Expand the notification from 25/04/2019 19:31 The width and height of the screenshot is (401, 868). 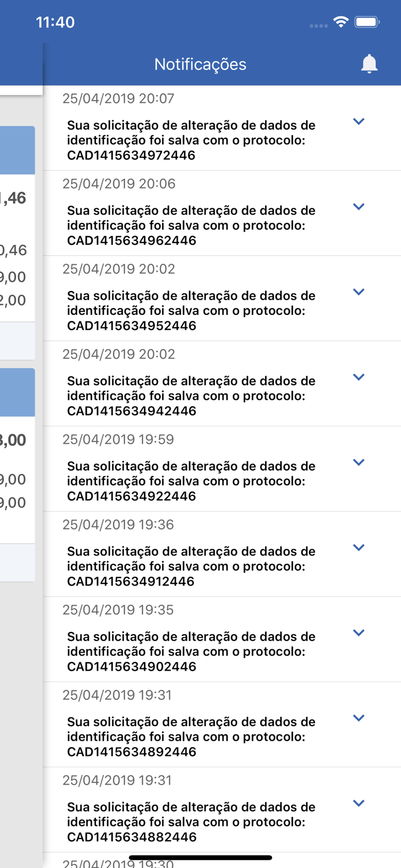359,718
